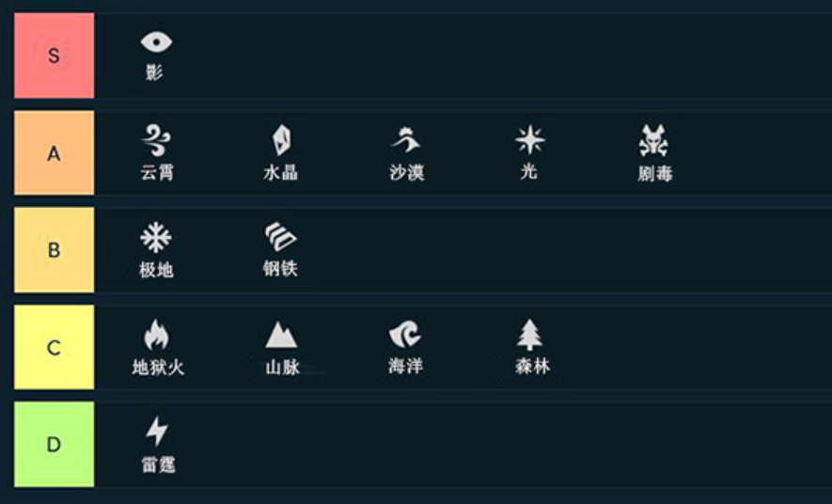The image size is (832, 504).
Task: Click the 雷霆 text label in D tier
Action: pyautogui.click(x=158, y=464)
